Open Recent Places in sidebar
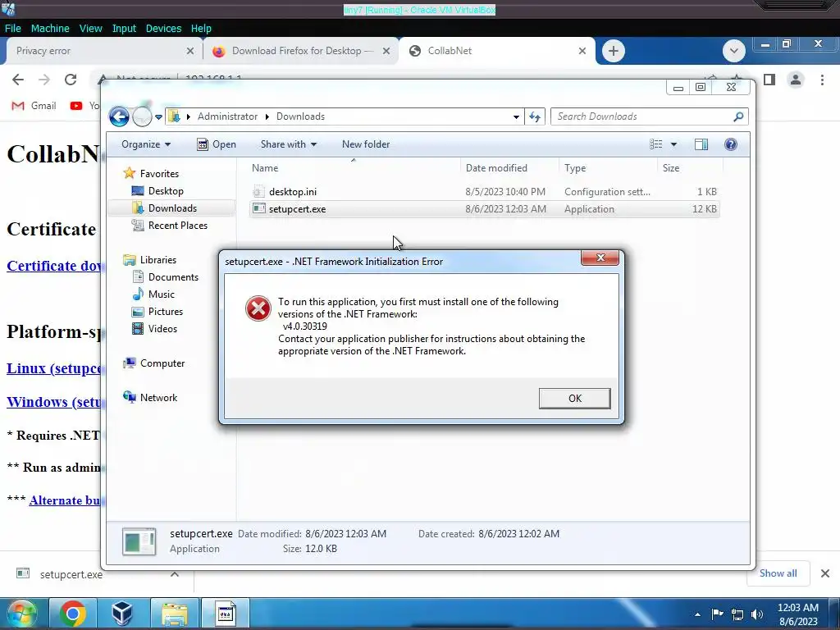The height and width of the screenshot is (630, 840). pos(177,226)
